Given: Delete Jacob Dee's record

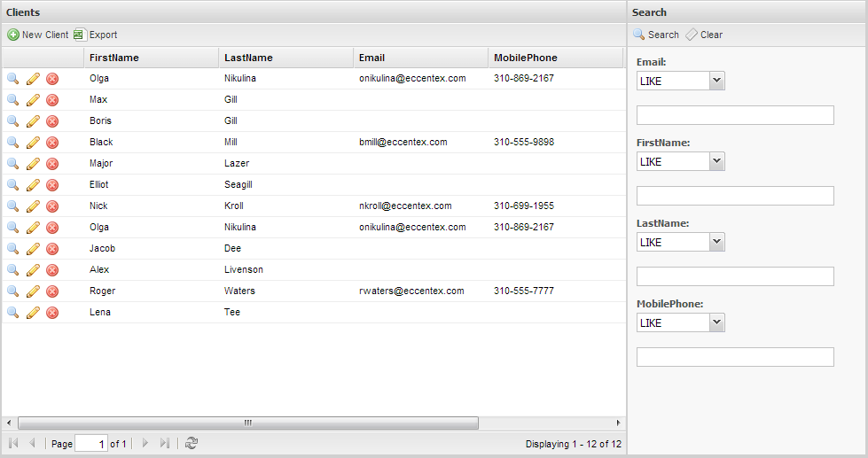Looking at the screenshot, I should (x=52, y=249).
